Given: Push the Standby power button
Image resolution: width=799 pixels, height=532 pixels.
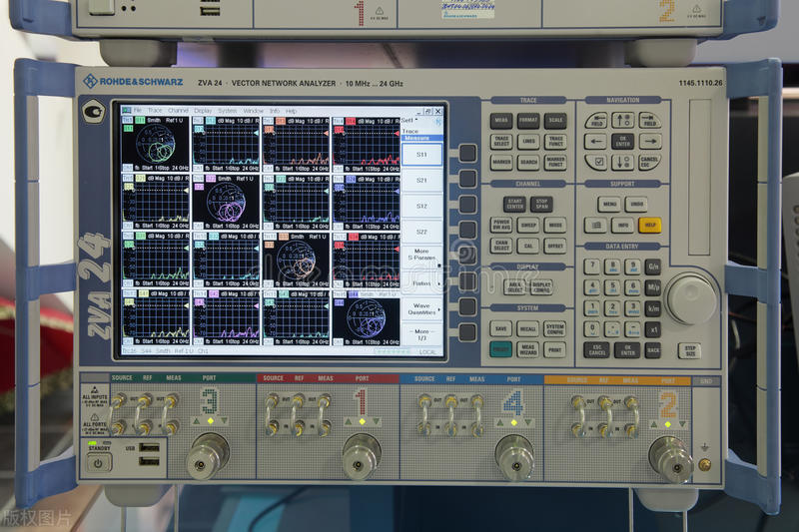Looking at the screenshot, I should pyautogui.click(x=98, y=463).
